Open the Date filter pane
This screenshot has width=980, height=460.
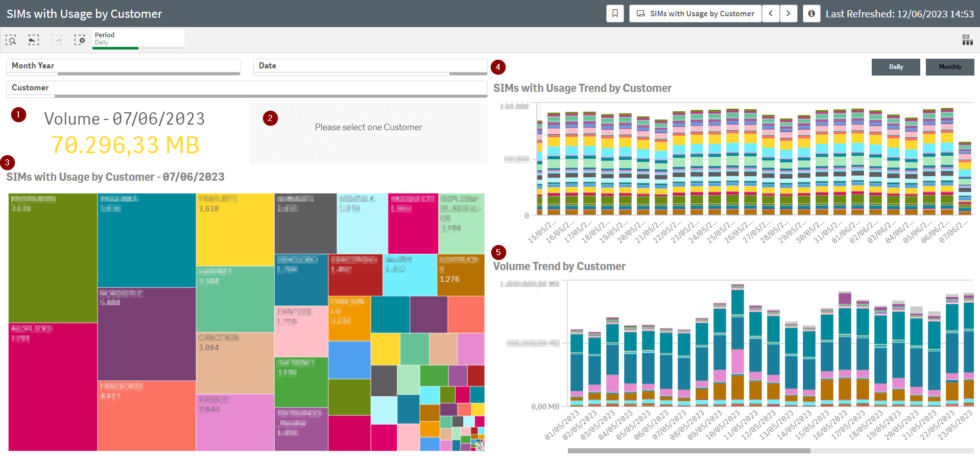(x=370, y=66)
